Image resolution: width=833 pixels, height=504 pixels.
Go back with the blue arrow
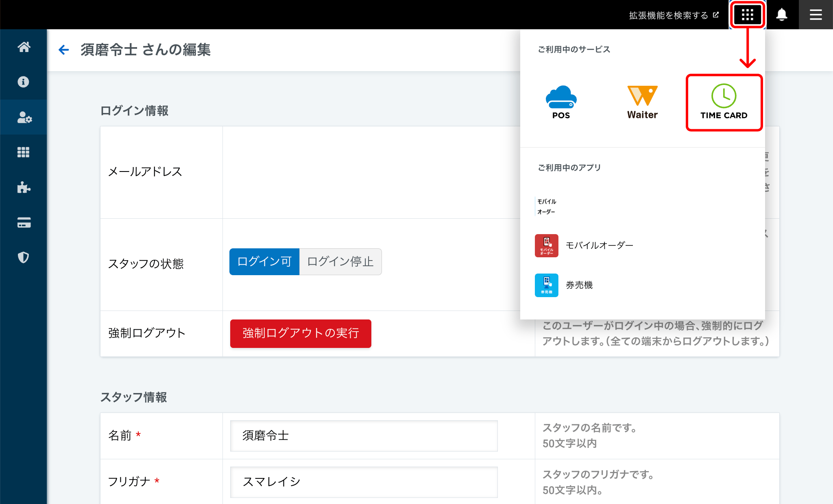click(x=64, y=50)
